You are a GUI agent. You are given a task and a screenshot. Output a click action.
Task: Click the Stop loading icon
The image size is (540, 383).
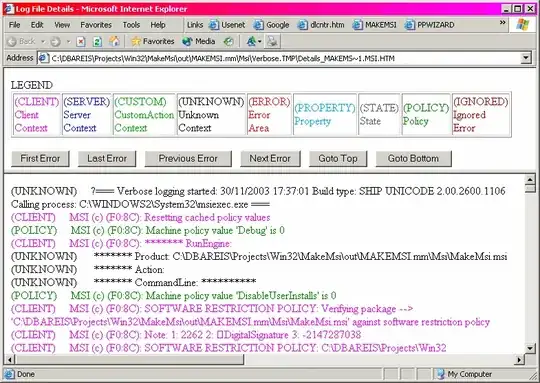click(81, 42)
